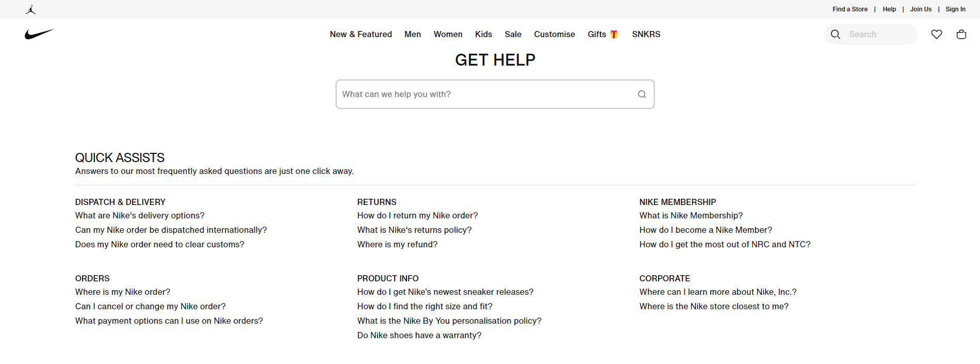Open the Gifts menu

tap(603, 34)
